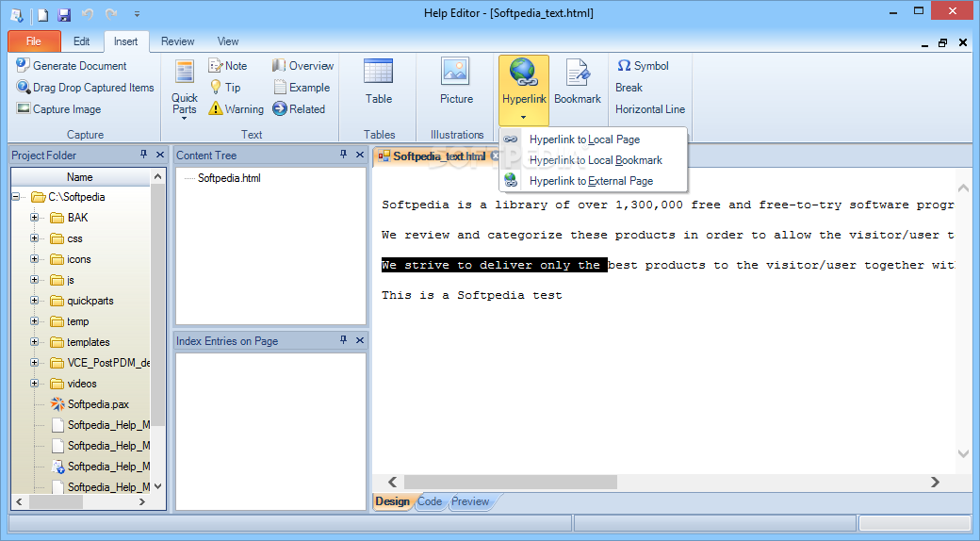Click Generate Document in Capture group
980x541 pixels.
72,66
